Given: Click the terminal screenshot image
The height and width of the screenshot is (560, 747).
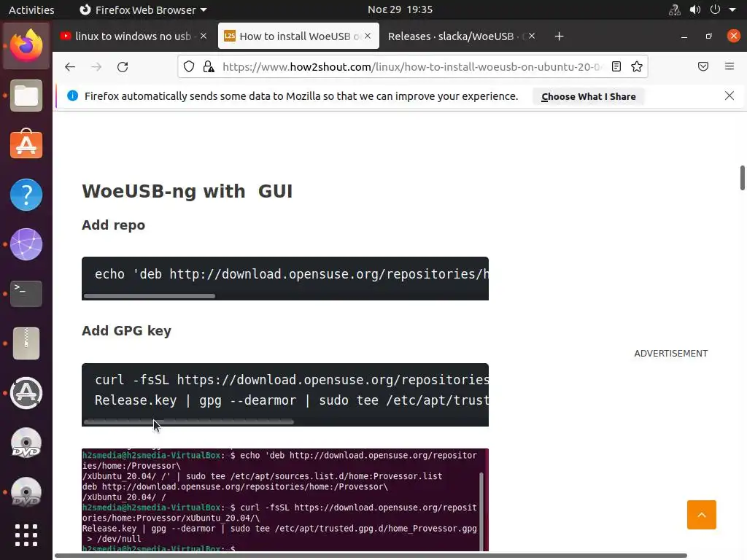Looking at the screenshot, I should coord(285,499).
